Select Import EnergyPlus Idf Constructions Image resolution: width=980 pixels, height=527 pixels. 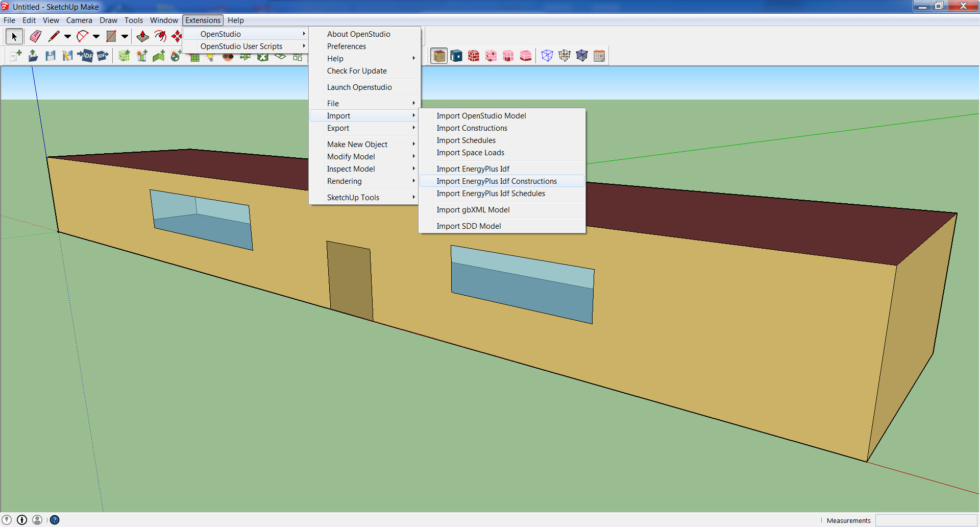497,181
